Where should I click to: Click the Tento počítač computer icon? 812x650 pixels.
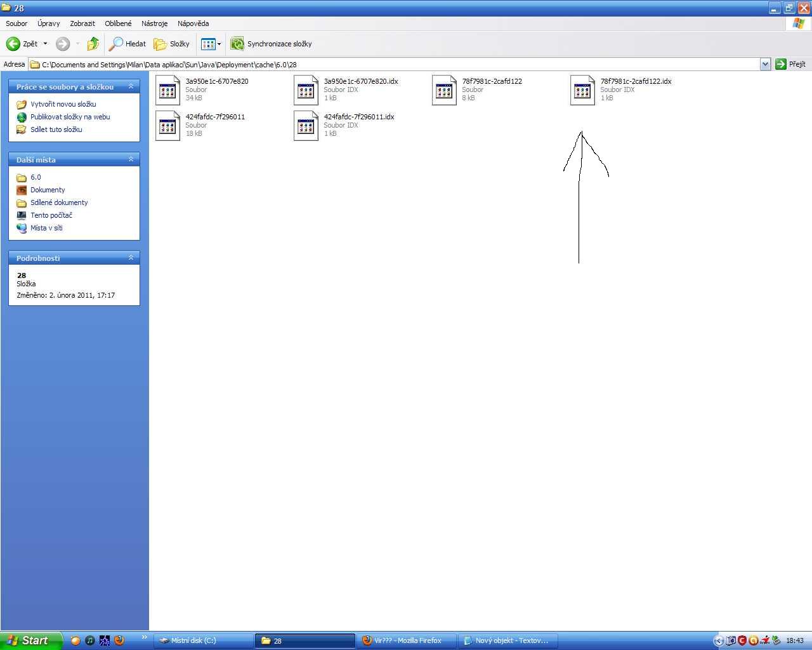click(x=22, y=215)
